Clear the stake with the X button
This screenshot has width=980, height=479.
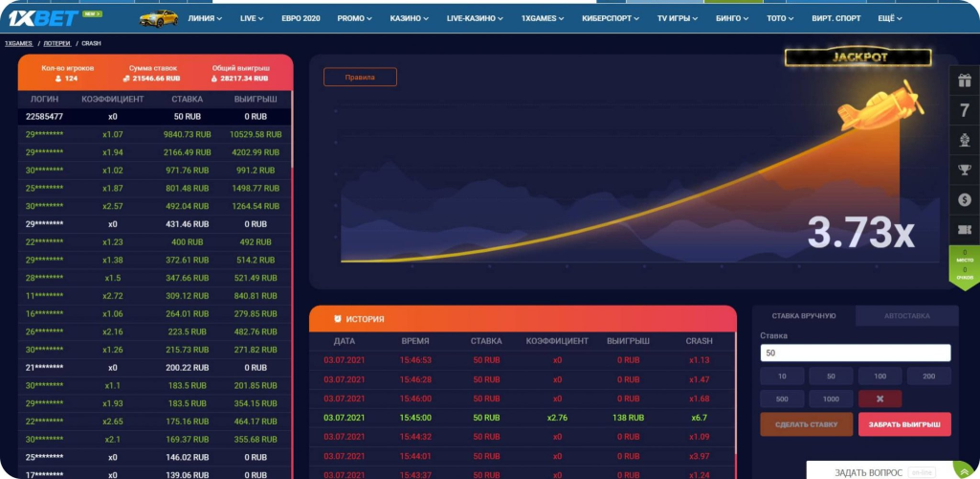(x=880, y=399)
